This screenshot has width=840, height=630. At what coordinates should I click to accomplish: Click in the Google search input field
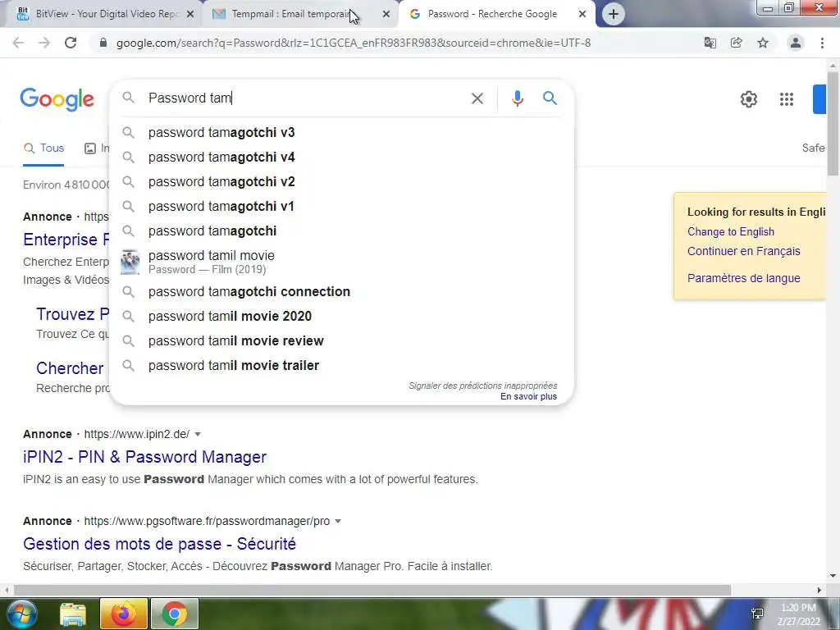(305, 98)
